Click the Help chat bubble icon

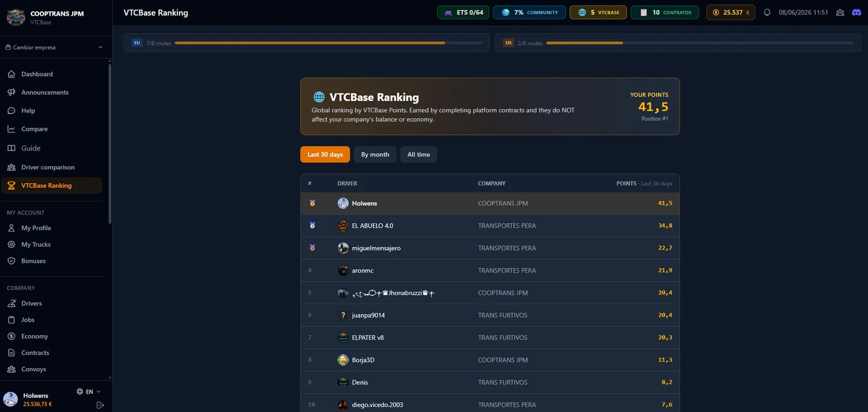click(11, 111)
